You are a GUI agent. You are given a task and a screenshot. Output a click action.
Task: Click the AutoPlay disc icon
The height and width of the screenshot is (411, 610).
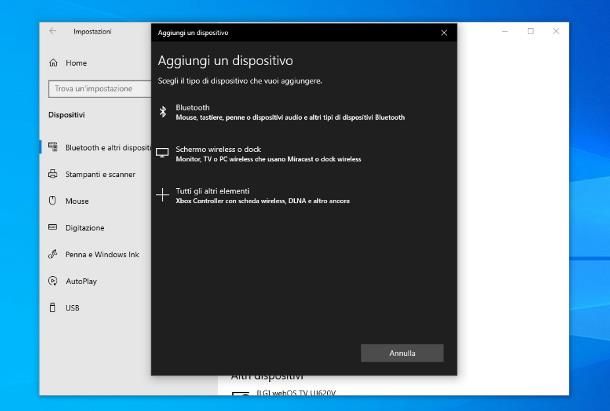(x=53, y=281)
